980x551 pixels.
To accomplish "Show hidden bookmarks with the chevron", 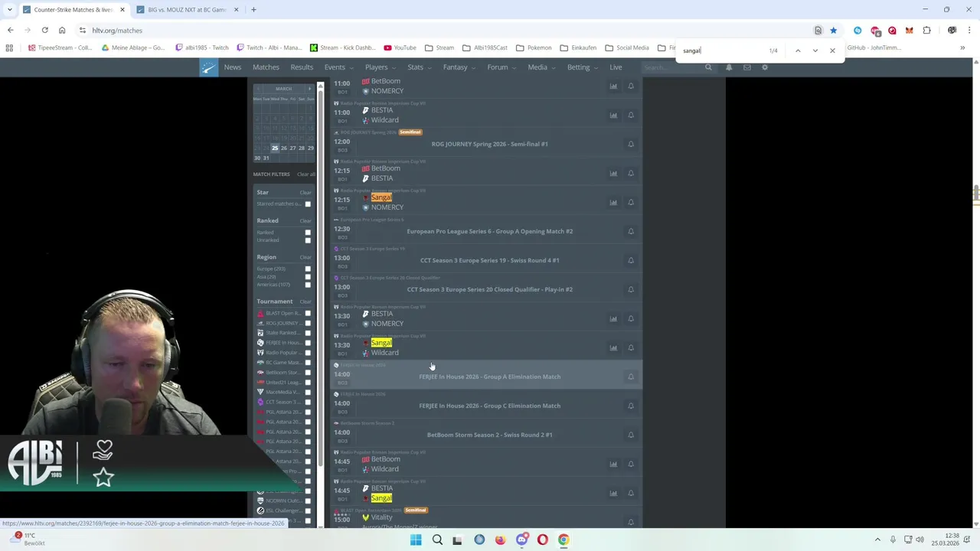I will pos(962,47).
